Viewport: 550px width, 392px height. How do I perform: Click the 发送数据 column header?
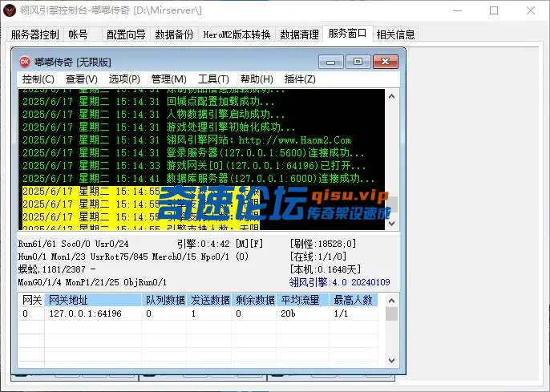coord(209,300)
